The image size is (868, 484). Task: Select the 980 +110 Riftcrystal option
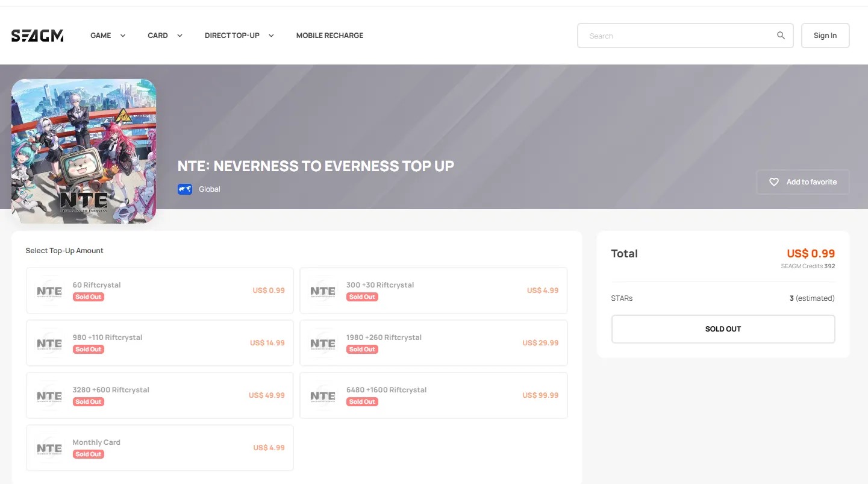tap(160, 343)
